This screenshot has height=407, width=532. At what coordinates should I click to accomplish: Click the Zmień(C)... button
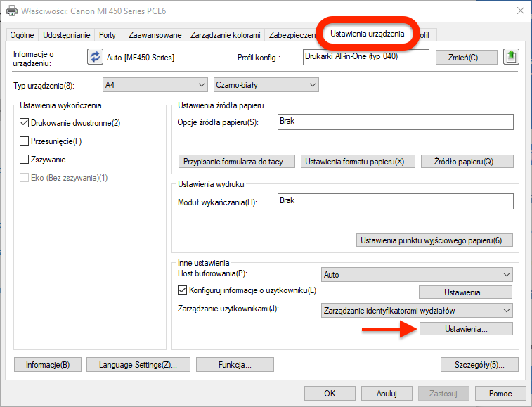click(x=467, y=57)
